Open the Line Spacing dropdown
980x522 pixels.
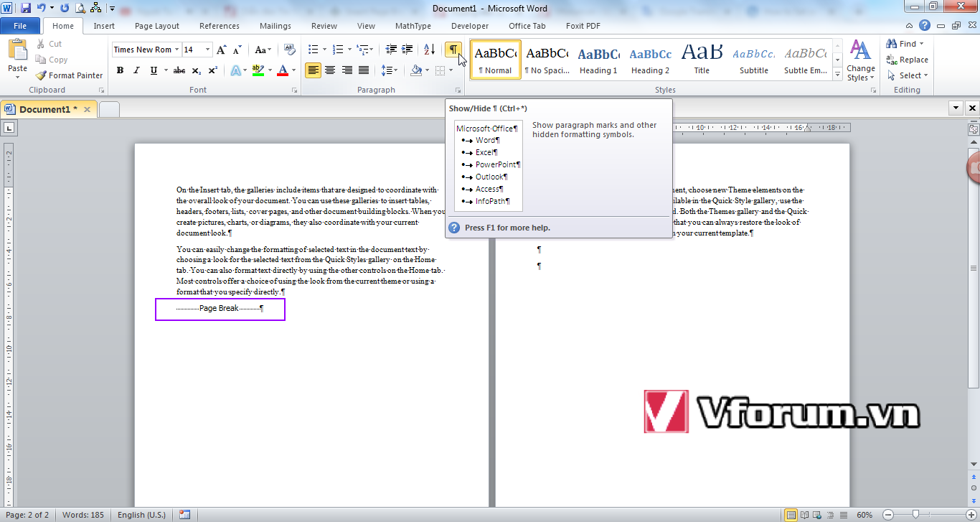tap(390, 70)
